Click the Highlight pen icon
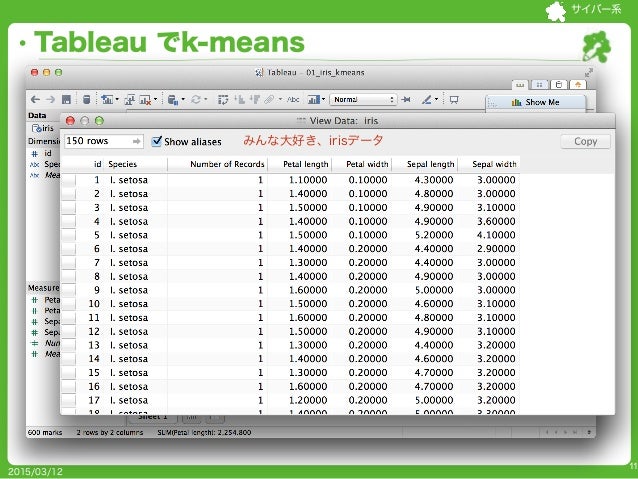This screenshot has height=479, width=638. pos(426,99)
